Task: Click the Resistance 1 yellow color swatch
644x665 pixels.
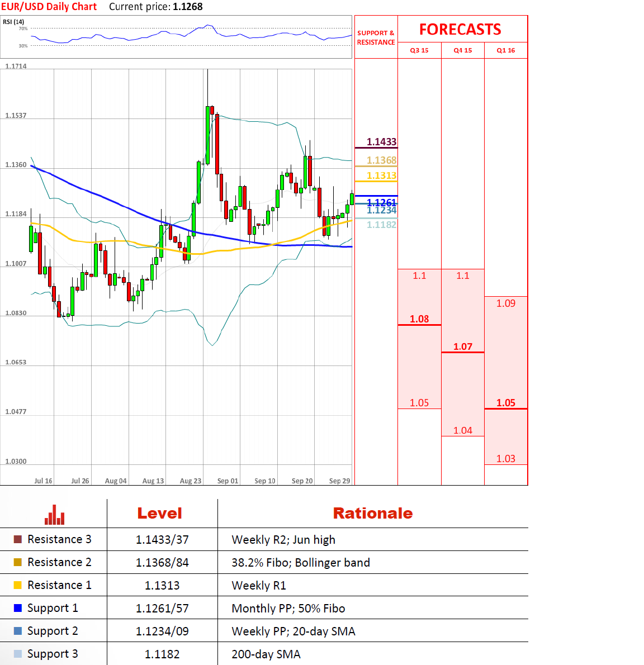Action: pos(18,585)
